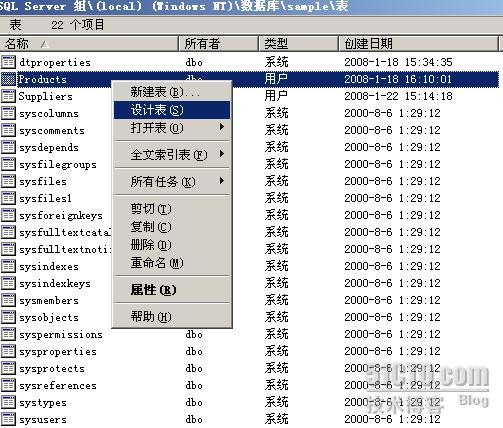Select the sysforeignkeys table name
Viewport: 503px width, 428px height.
61,216
